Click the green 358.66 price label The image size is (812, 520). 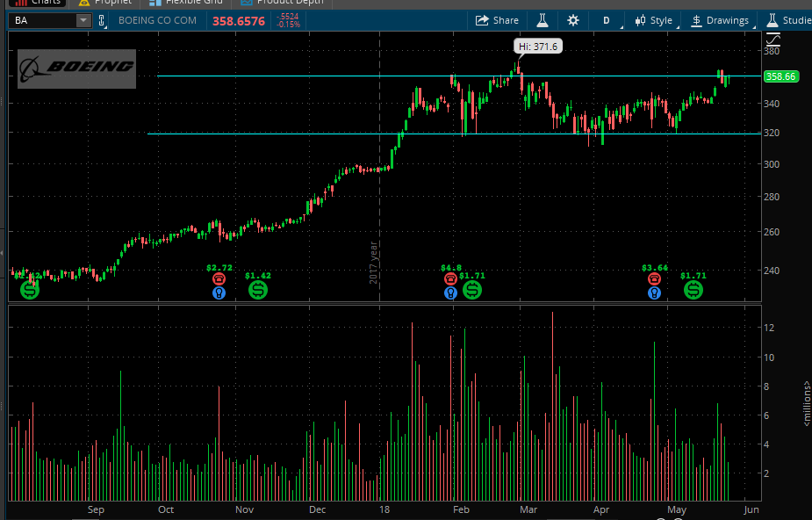click(x=780, y=76)
